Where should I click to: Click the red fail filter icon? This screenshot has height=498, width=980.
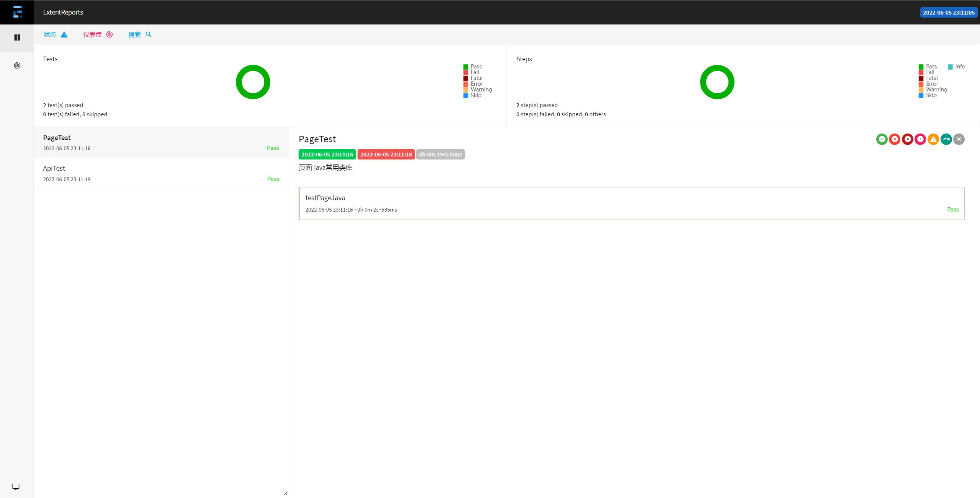point(895,139)
